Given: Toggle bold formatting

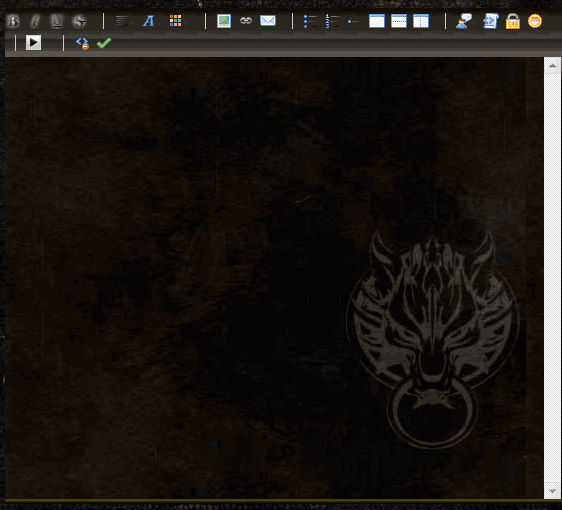Looking at the screenshot, I should coord(13,21).
